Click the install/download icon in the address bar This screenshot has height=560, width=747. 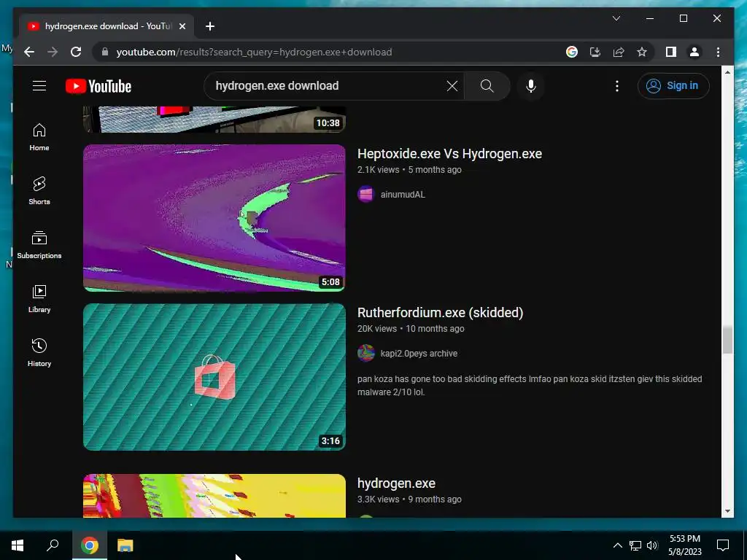coord(595,52)
